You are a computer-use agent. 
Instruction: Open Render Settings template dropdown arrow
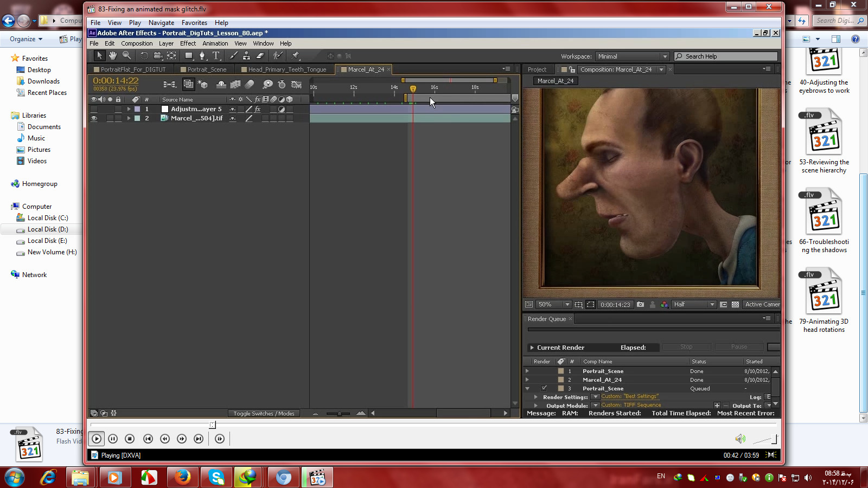595,397
